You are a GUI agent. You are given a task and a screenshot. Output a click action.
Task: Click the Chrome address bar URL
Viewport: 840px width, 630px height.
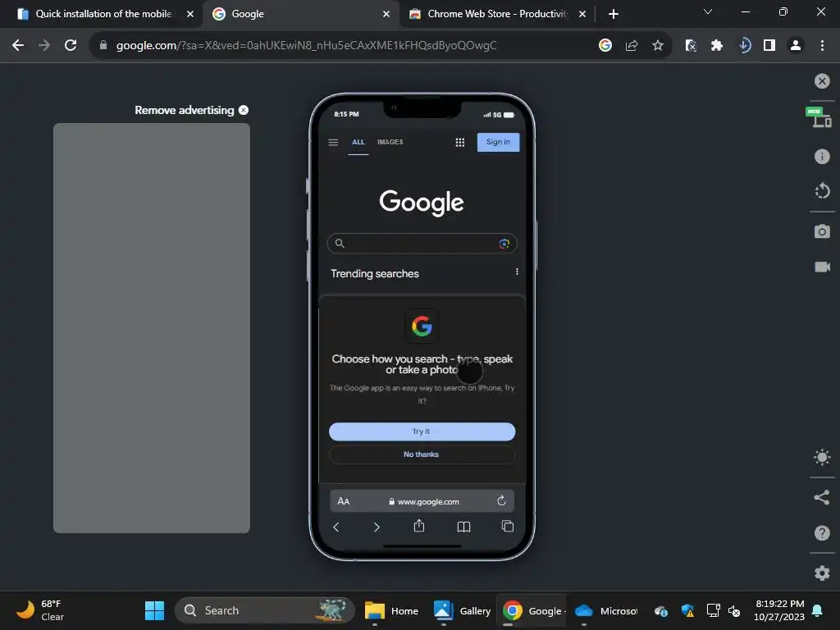pos(307,46)
